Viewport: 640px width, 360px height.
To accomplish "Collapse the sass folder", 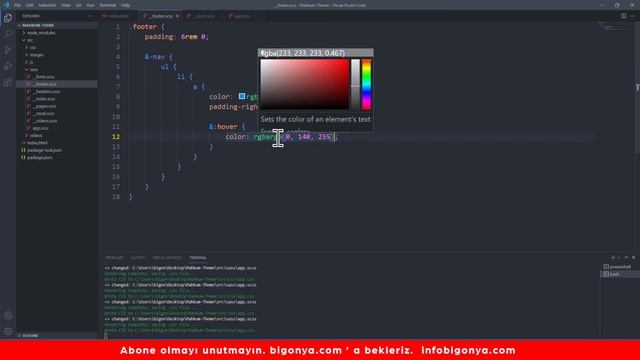I will (57, 69).
